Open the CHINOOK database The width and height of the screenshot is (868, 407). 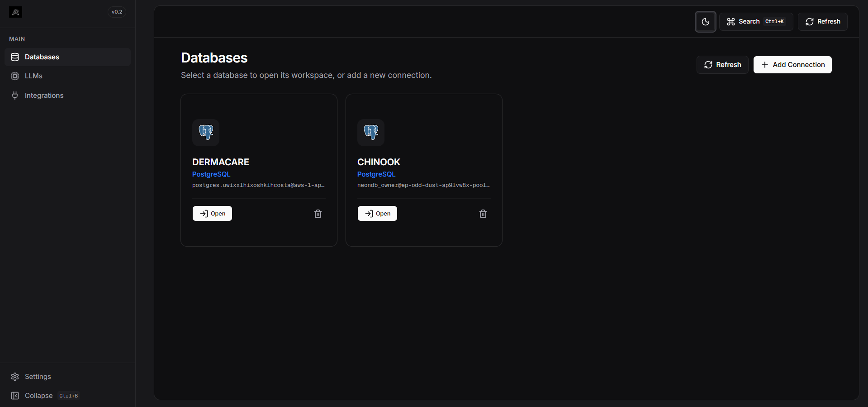click(x=377, y=214)
